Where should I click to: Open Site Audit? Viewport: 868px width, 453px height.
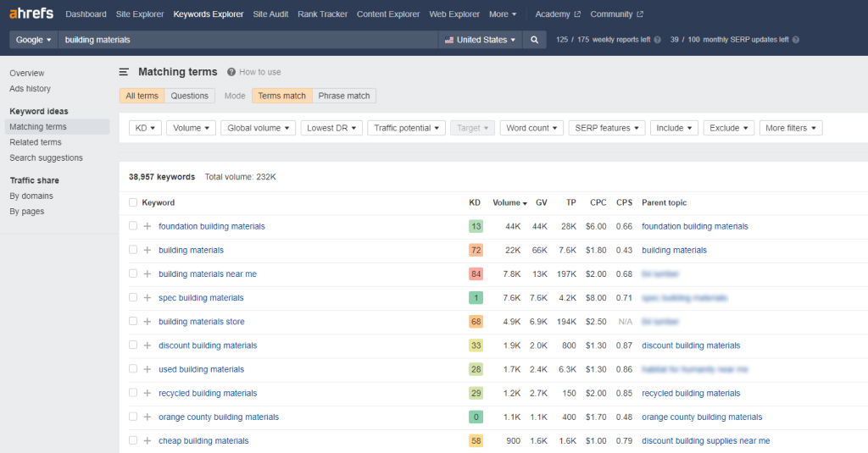click(270, 14)
